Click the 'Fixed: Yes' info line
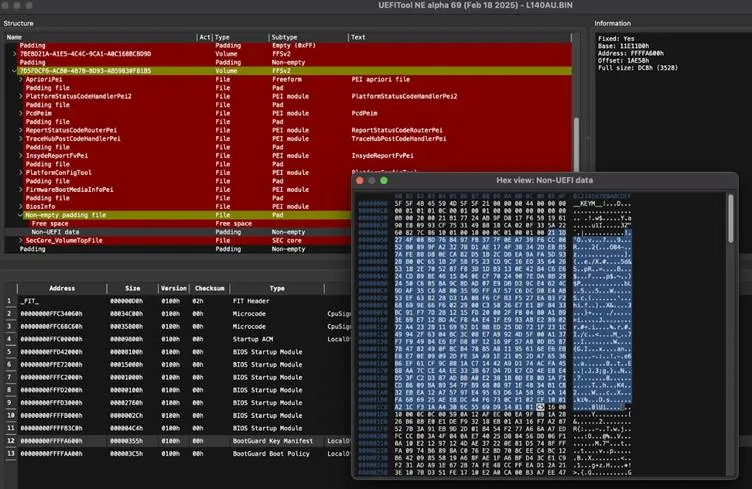Image resolution: width=752 pixels, height=489 pixels. tap(616, 38)
